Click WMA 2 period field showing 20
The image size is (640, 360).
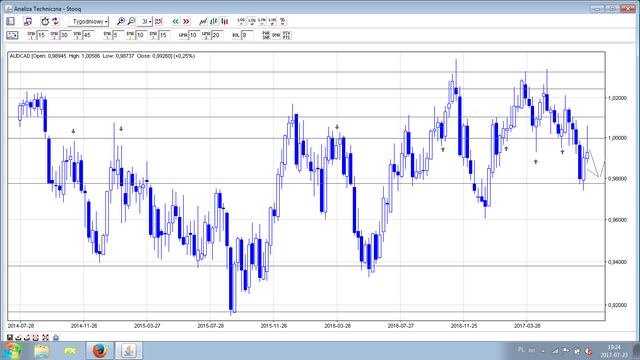[x=218, y=36]
